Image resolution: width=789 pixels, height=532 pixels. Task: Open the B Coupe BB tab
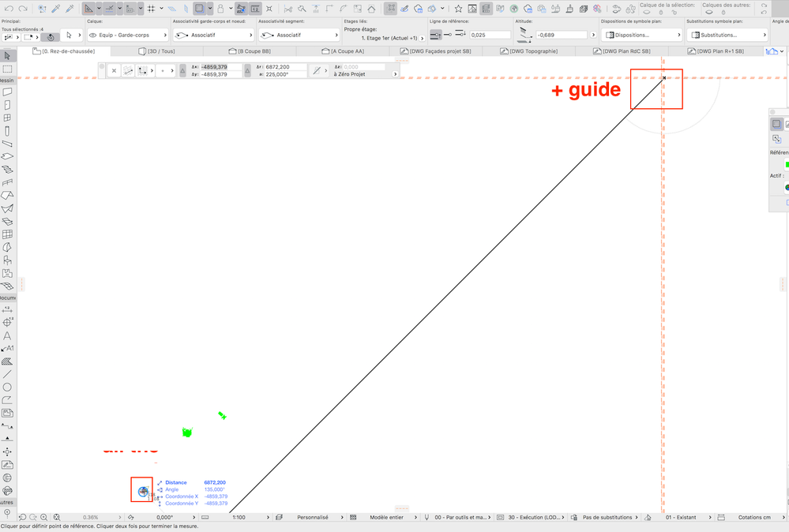point(250,51)
